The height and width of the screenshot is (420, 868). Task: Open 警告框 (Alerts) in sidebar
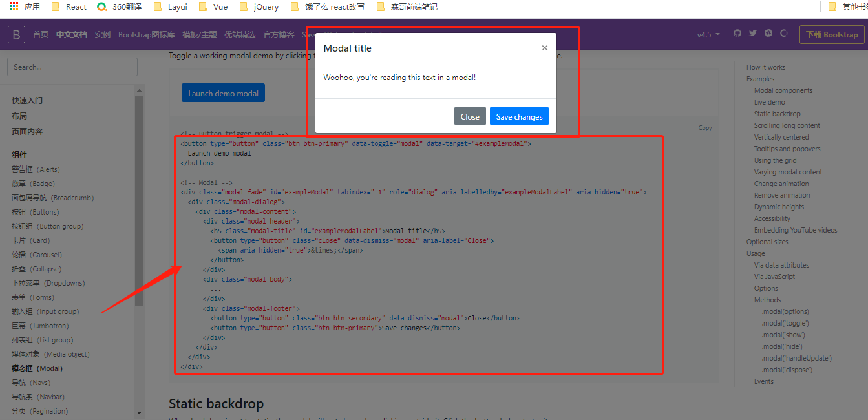36,169
